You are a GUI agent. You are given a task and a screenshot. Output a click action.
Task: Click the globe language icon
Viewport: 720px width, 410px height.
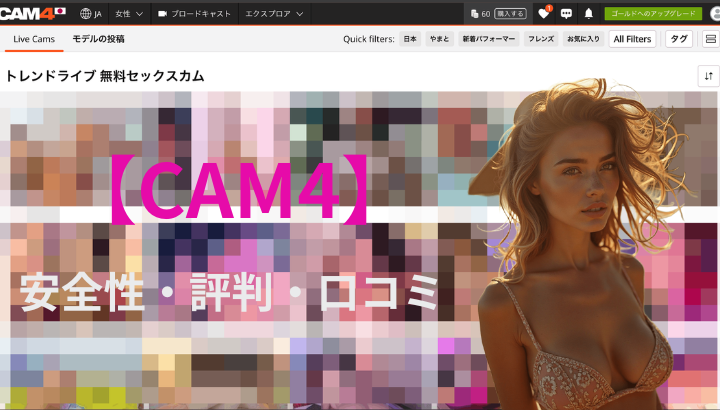85,14
